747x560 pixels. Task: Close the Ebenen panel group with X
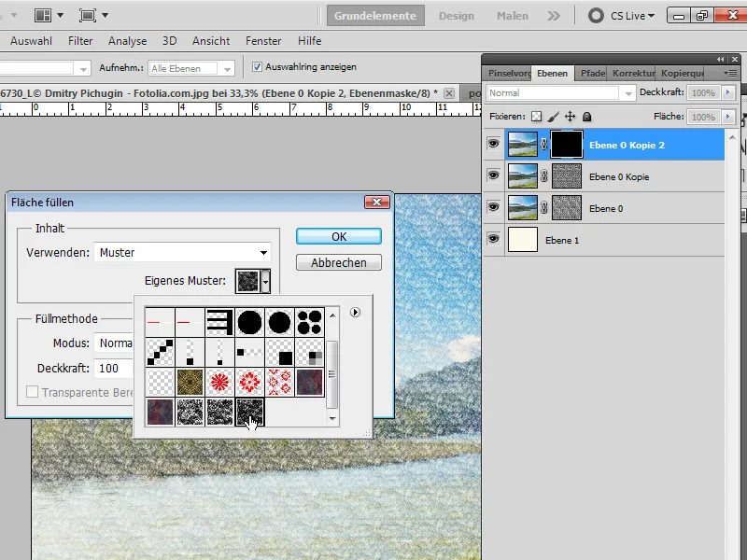pos(735,59)
